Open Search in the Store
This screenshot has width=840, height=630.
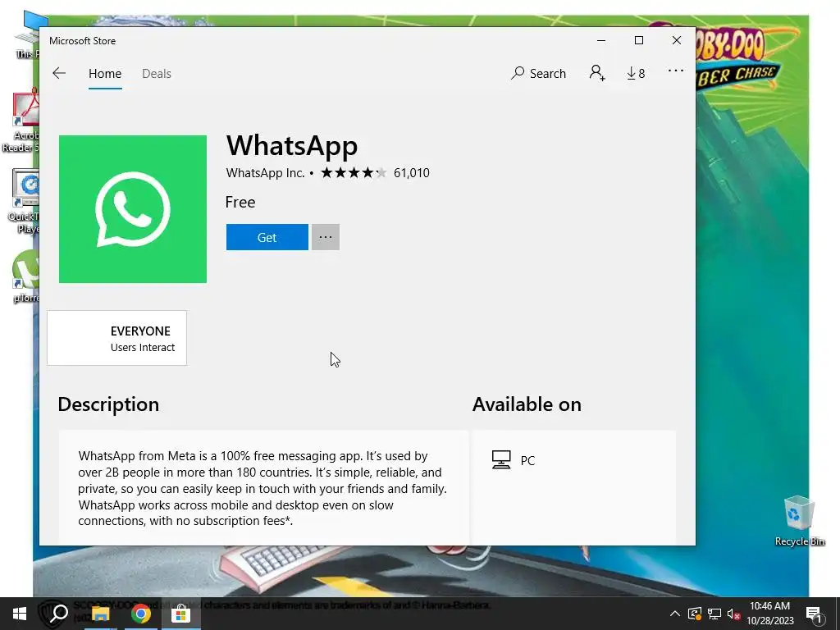tap(538, 73)
